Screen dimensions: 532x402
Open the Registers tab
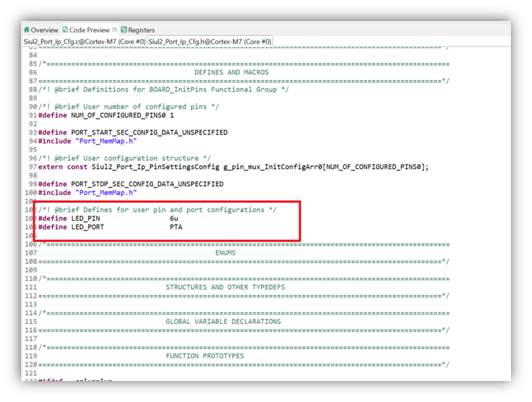coord(137,30)
